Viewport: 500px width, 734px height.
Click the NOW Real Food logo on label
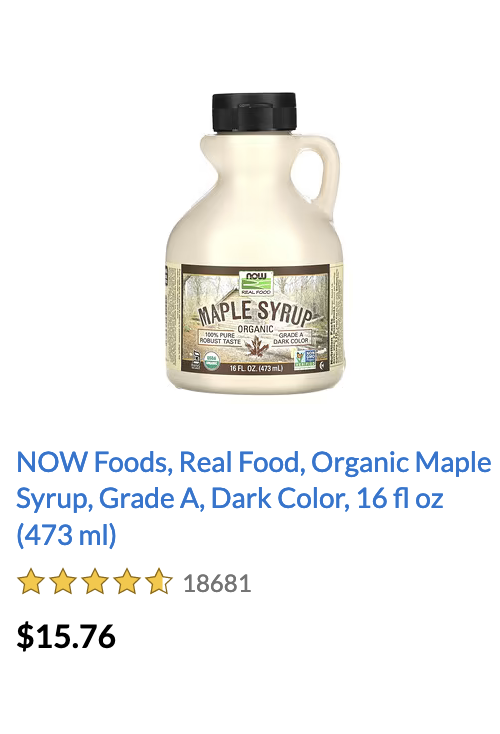tap(256, 283)
